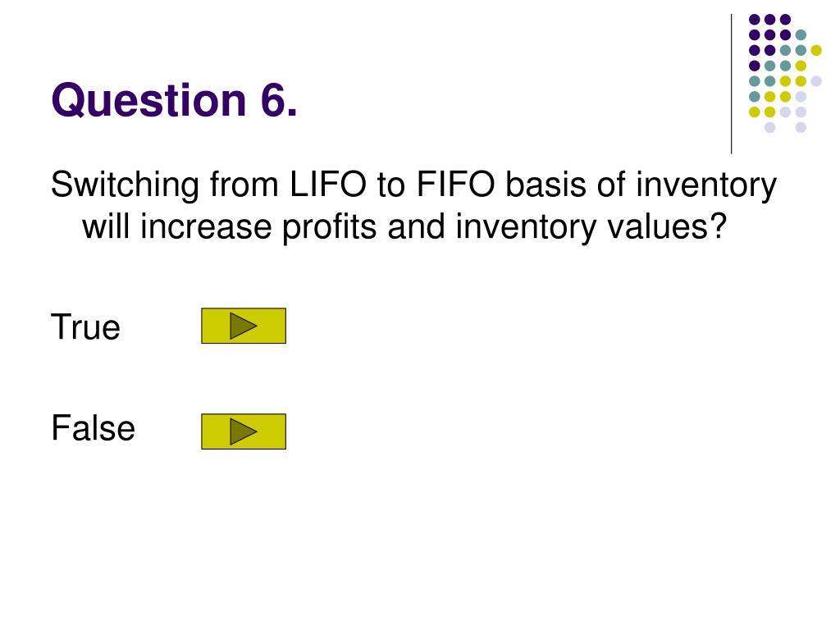The width and height of the screenshot is (840, 630).
Task: Click the bottom-right lavender dot of the pattern
Action: click(x=801, y=127)
